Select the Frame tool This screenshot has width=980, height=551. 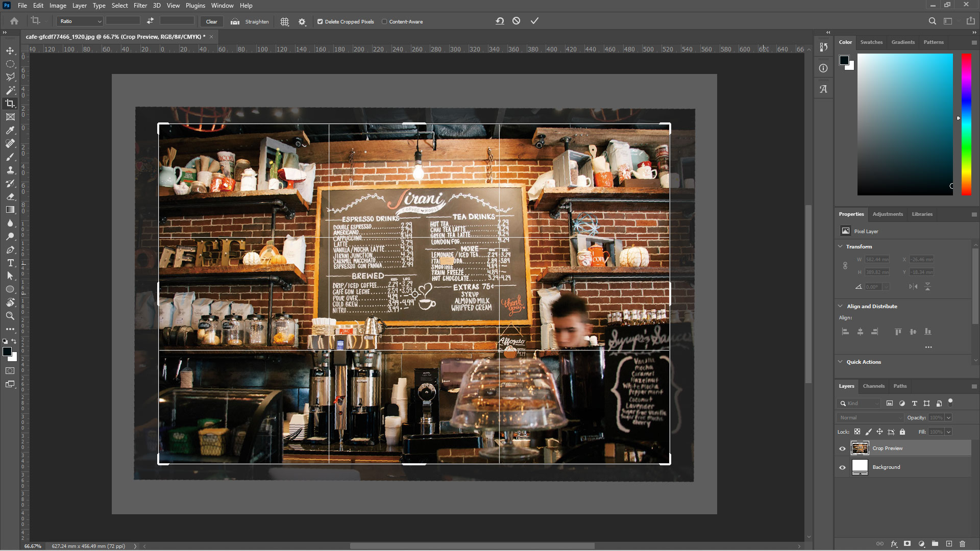tap(10, 117)
